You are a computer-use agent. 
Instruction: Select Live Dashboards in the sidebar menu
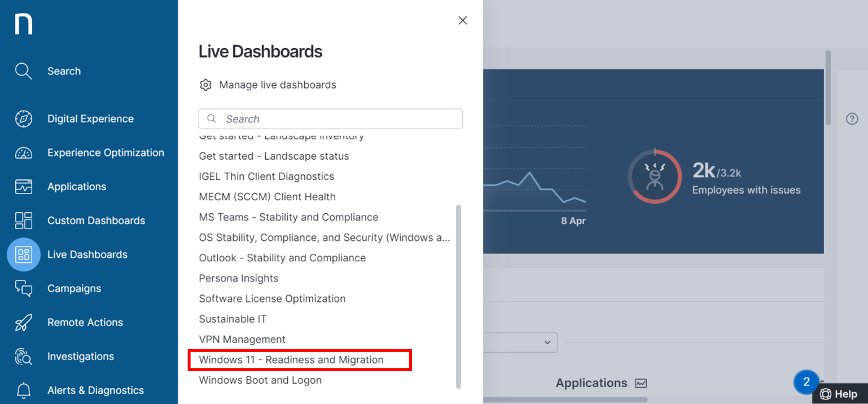click(x=87, y=254)
